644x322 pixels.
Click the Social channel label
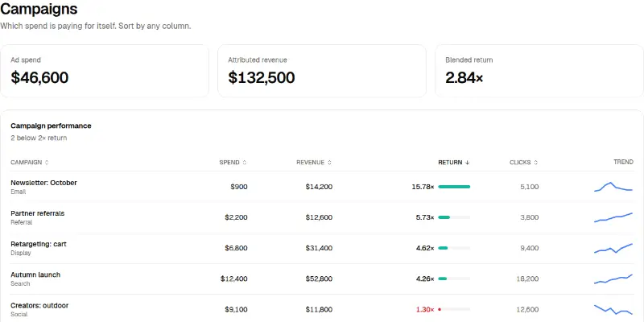[x=19, y=314]
